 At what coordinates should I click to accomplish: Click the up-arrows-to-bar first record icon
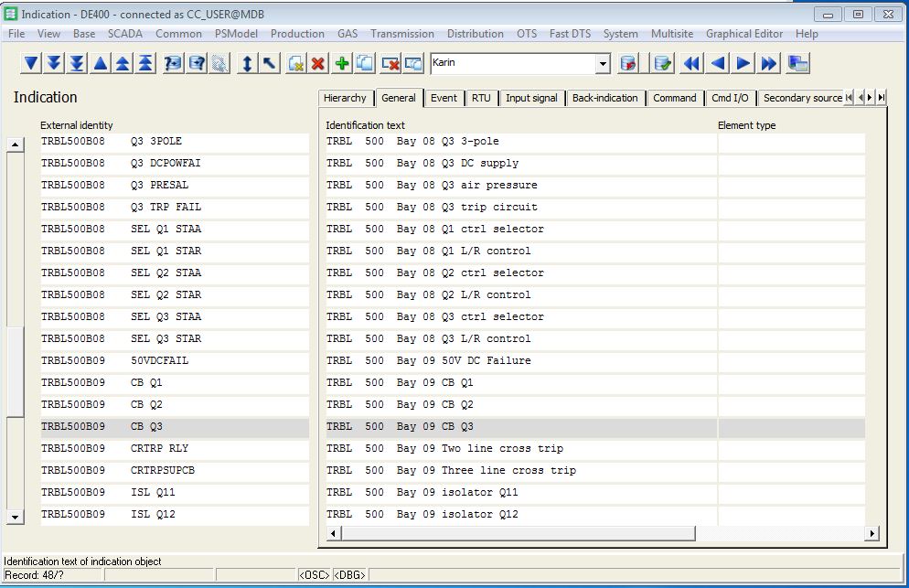[x=145, y=62]
